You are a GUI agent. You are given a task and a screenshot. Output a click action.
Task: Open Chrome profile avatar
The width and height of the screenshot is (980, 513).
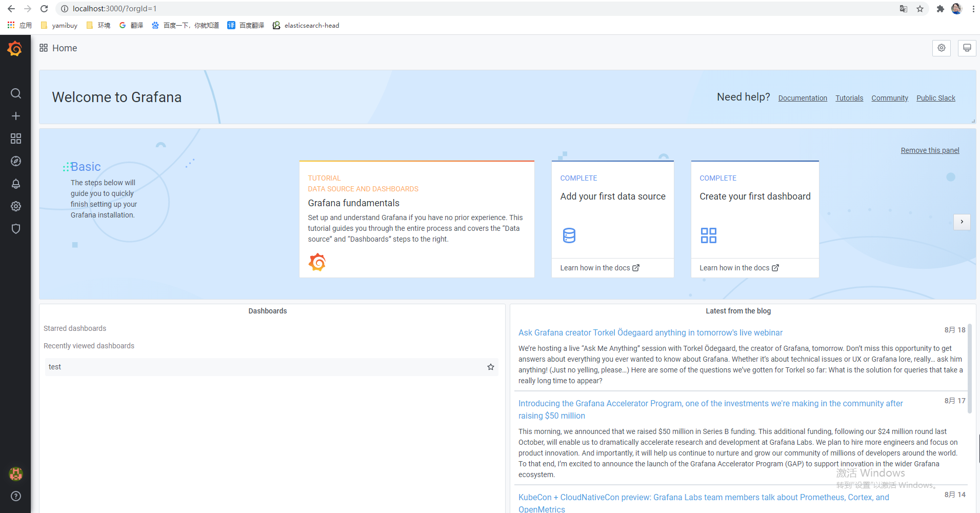point(956,9)
